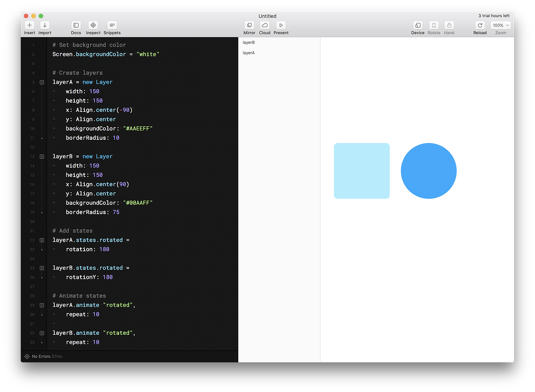Click the "# Set background color" comment
Image resolution: width=535 pixels, height=392 pixels.
click(89, 45)
